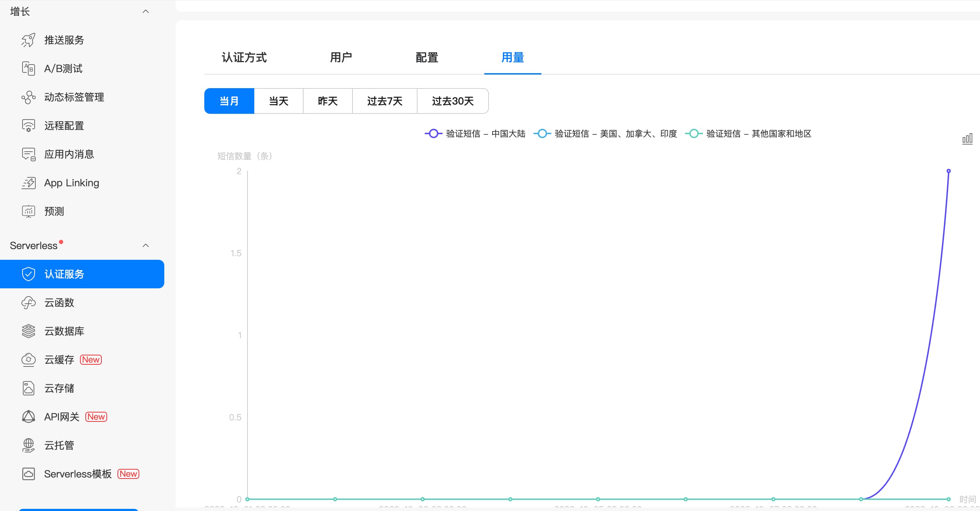Toggle 其他国家和地区 SMS legend series

click(x=748, y=134)
